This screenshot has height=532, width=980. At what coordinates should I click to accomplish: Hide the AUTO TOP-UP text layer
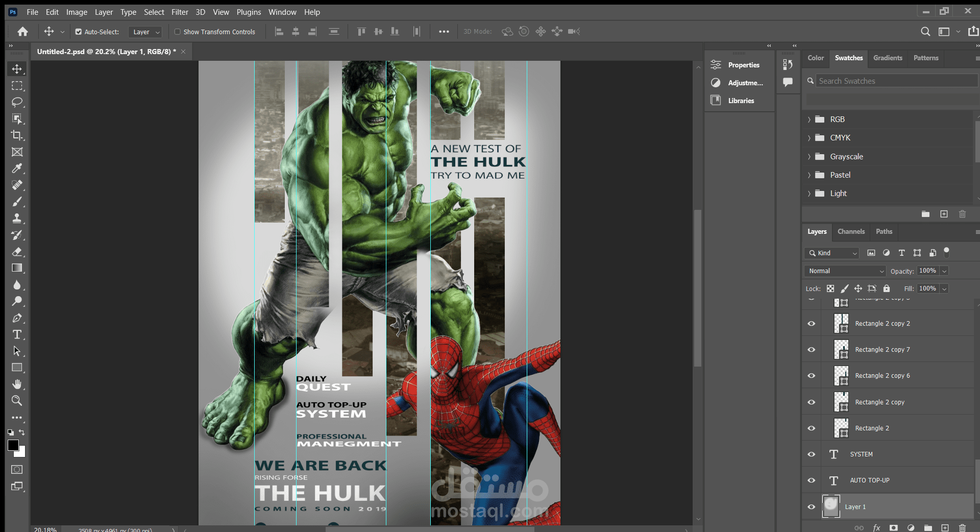click(812, 480)
